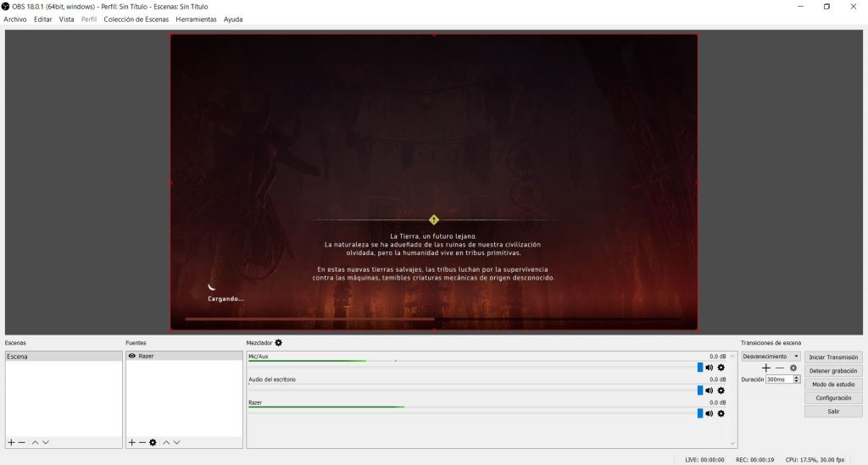
Task: Open Razer audio channel settings gear
Action: 721,413
